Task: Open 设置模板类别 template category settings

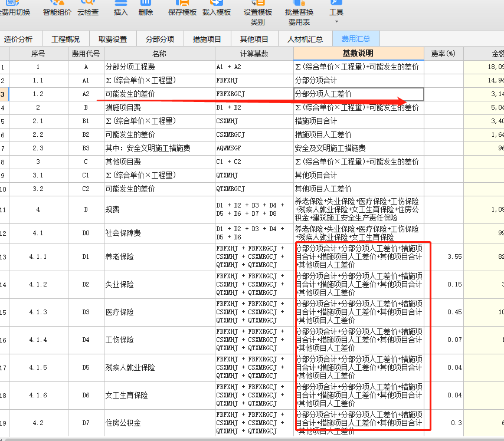Action: 257,14
